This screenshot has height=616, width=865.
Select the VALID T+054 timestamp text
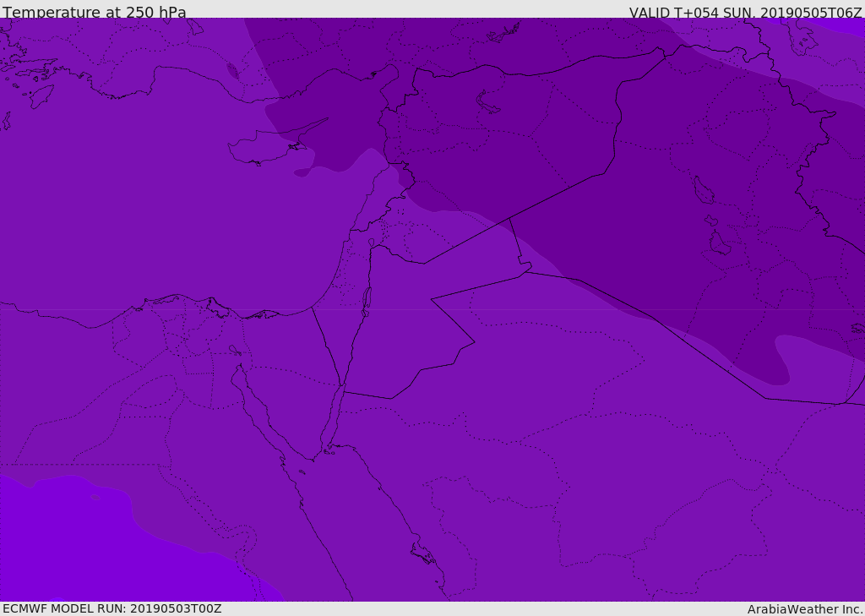coord(745,12)
